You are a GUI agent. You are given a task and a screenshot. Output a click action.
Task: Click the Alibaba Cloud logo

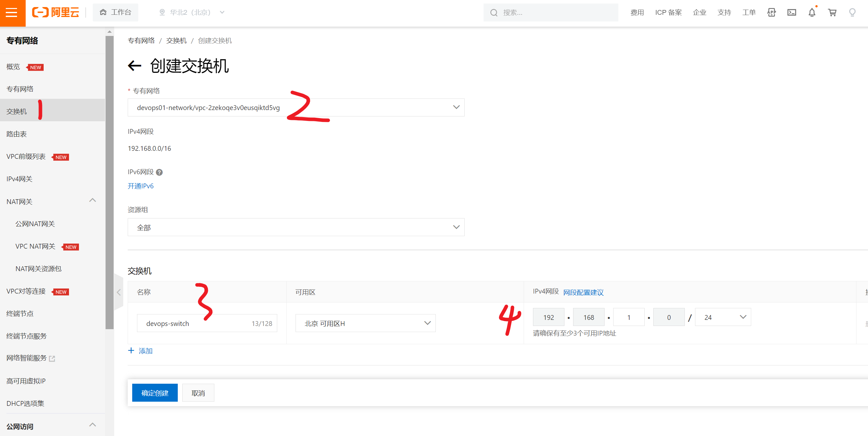click(x=56, y=13)
